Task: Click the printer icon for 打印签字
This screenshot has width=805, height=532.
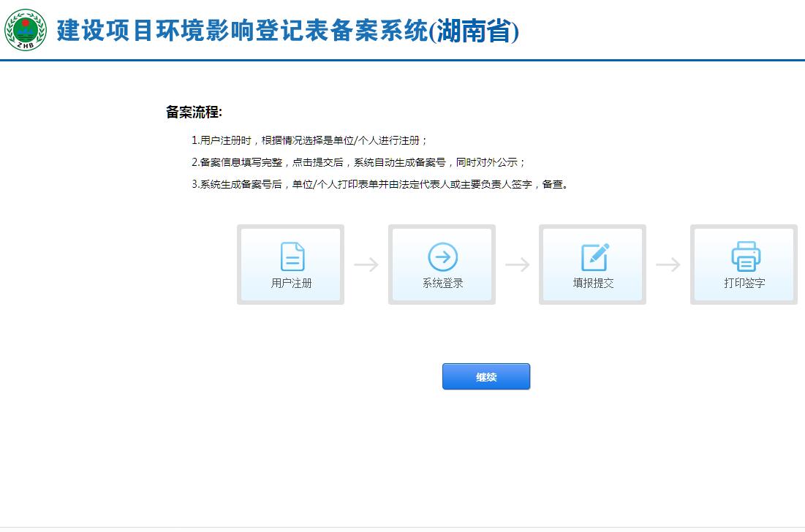Action: click(x=745, y=256)
